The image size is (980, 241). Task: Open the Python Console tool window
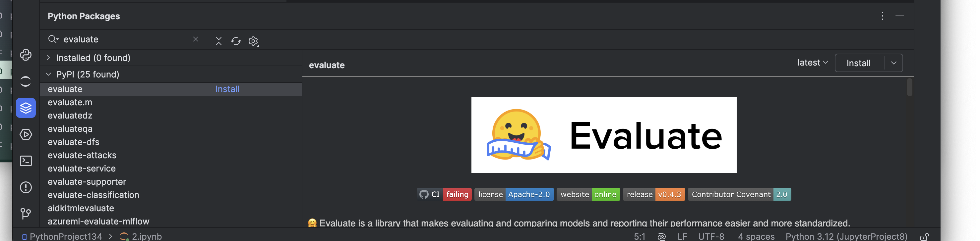click(x=26, y=55)
